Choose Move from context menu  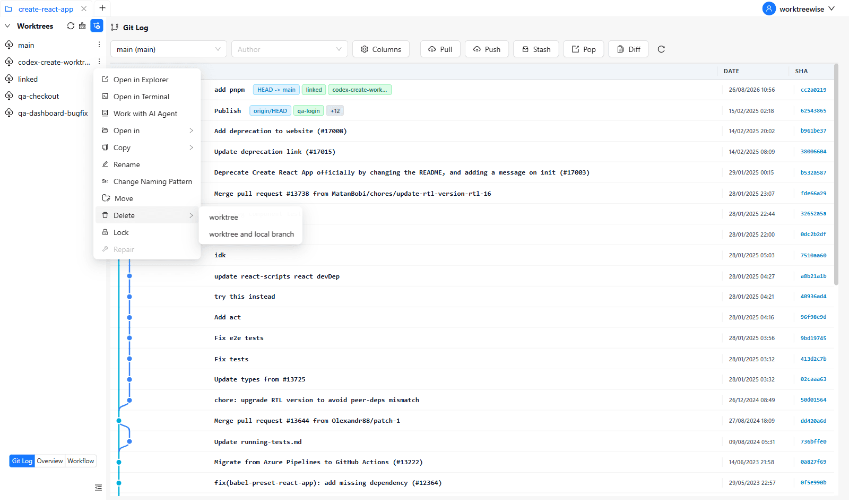147,198
